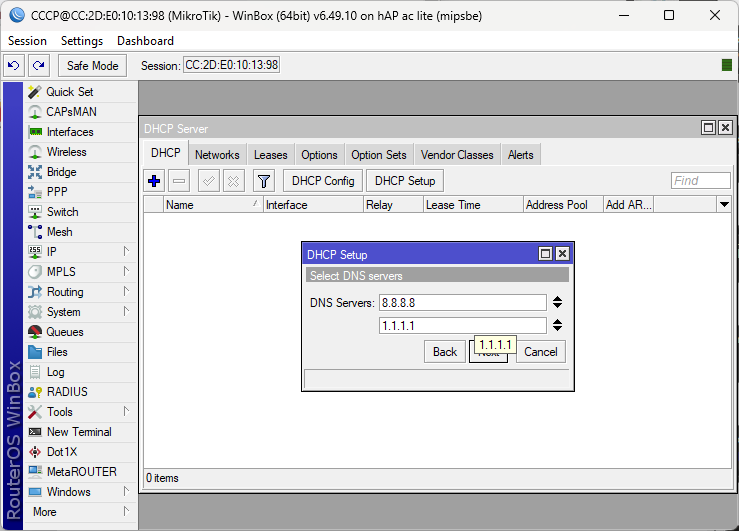Expand the IP submenu
Screen dimensions: 739x531
(x=126, y=251)
